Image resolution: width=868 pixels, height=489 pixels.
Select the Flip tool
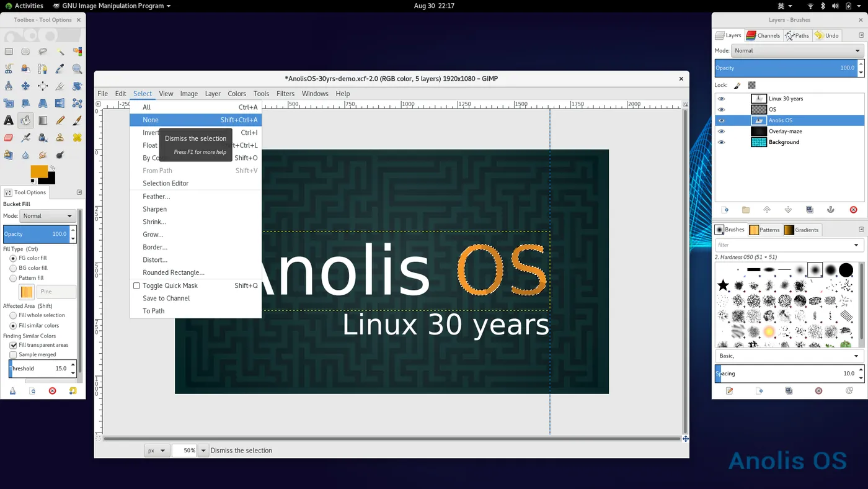[x=60, y=103]
